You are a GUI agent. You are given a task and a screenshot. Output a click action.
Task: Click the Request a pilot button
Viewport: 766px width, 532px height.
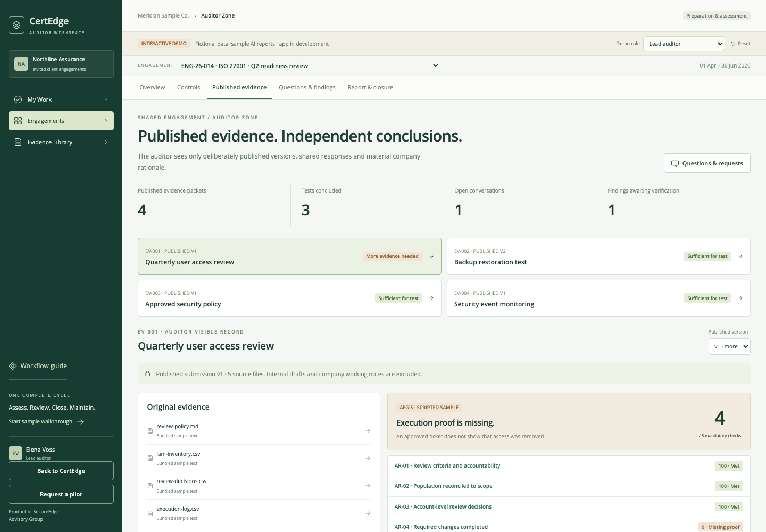point(61,494)
